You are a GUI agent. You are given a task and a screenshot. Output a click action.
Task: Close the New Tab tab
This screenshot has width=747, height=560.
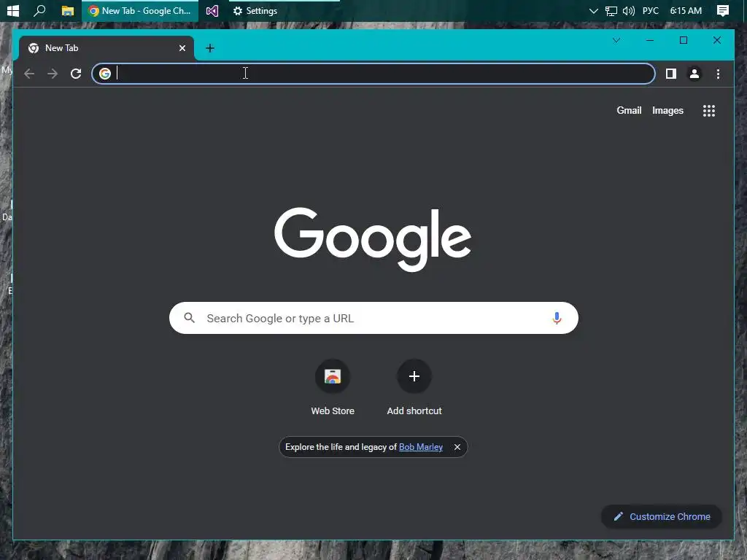click(x=182, y=48)
